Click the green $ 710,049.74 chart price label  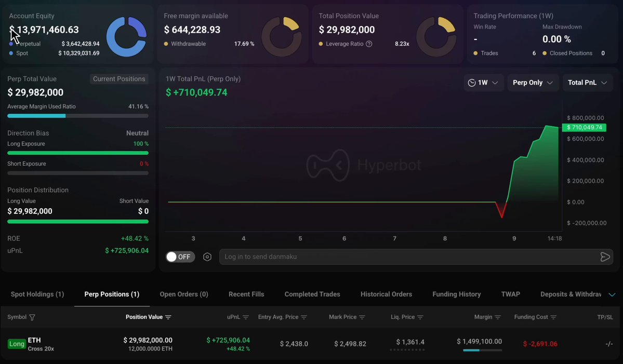[584, 127]
